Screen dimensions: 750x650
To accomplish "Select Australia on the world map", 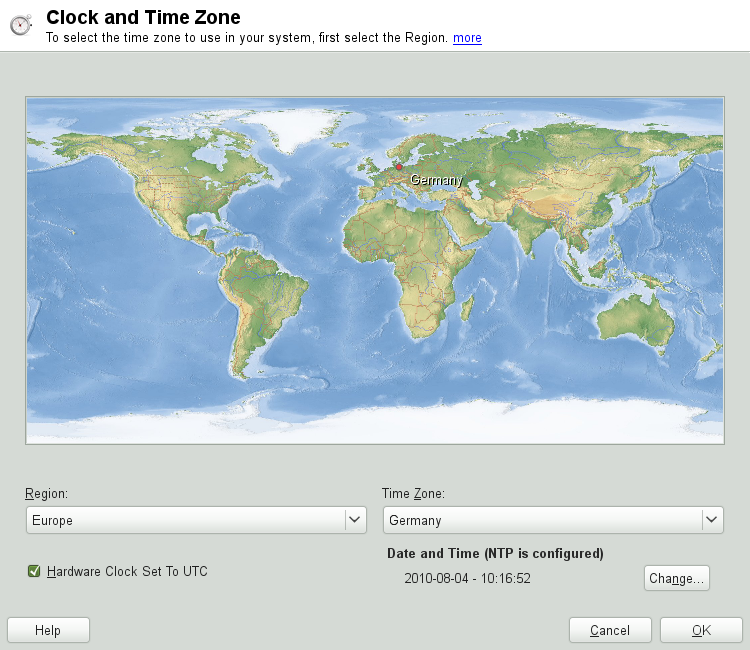I will (x=638, y=322).
